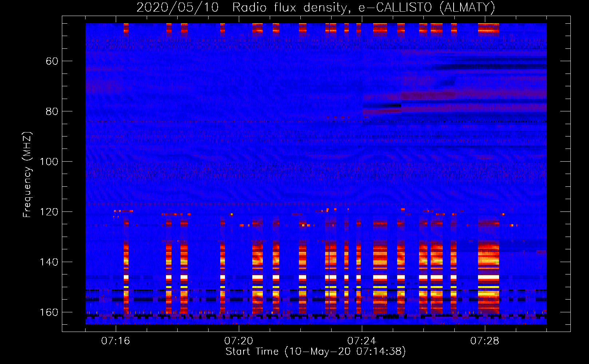Click the 100 frequency tick label
The height and width of the screenshot is (364, 589).
click(x=49, y=162)
